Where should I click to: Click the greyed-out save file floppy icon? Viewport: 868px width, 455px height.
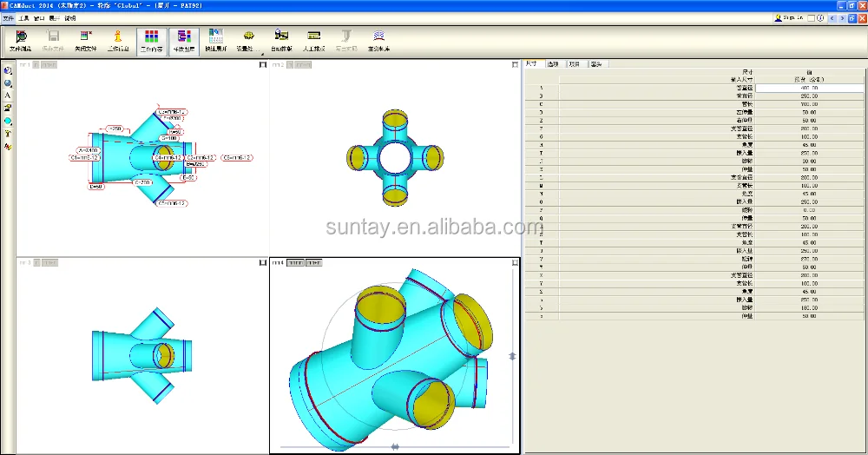point(53,36)
